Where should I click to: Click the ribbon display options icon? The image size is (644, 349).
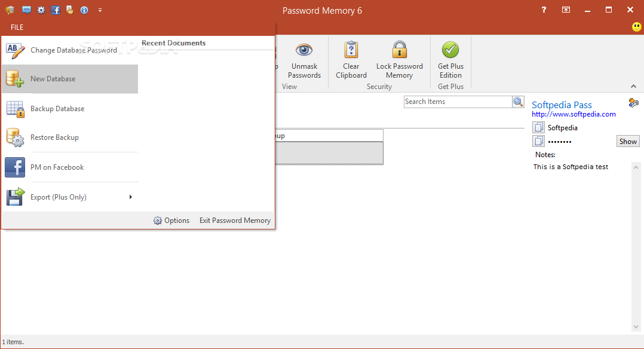click(x=566, y=10)
